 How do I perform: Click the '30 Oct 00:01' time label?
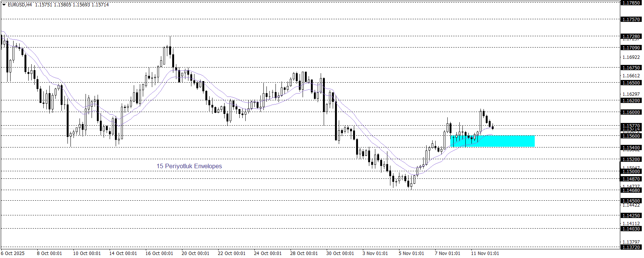[x=340, y=253]
